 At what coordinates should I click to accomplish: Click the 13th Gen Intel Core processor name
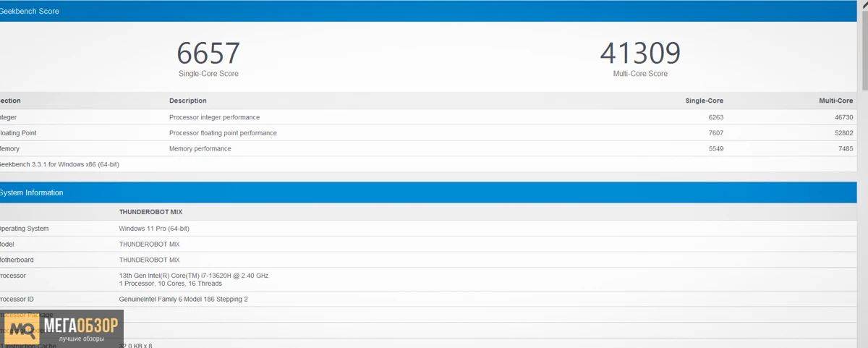(x=193, y=276)
